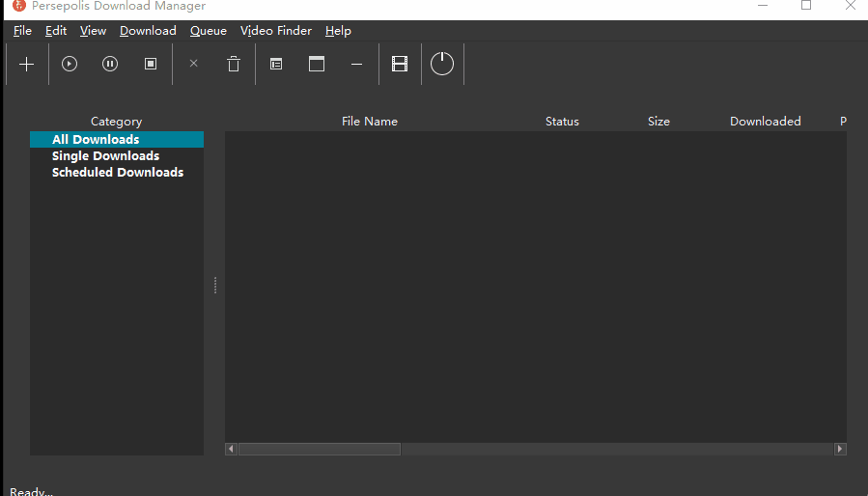Click the power icon to exit

click(442, 65)
